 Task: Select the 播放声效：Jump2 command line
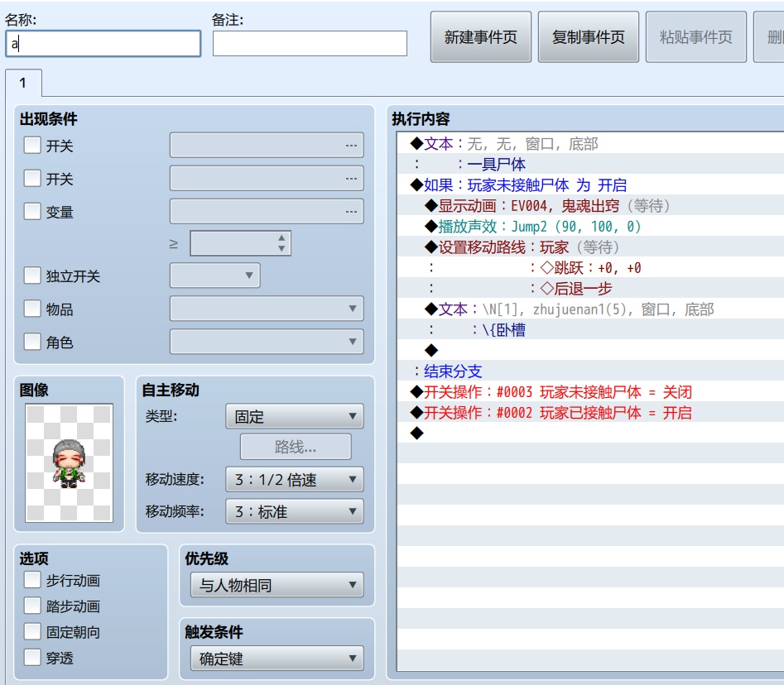(x=590, y=227)
